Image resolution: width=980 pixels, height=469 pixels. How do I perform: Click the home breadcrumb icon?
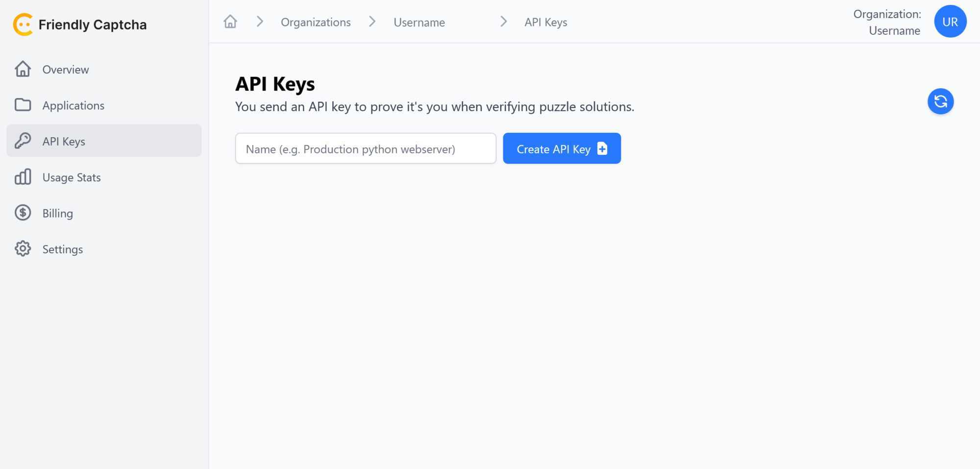[x=230, y=22]
